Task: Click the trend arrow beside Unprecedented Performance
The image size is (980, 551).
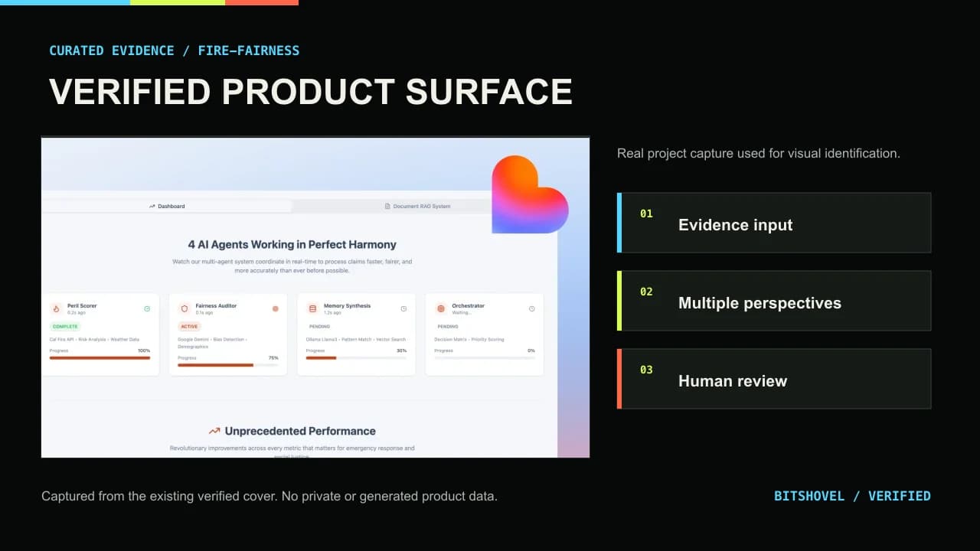Action: point(214,431)
